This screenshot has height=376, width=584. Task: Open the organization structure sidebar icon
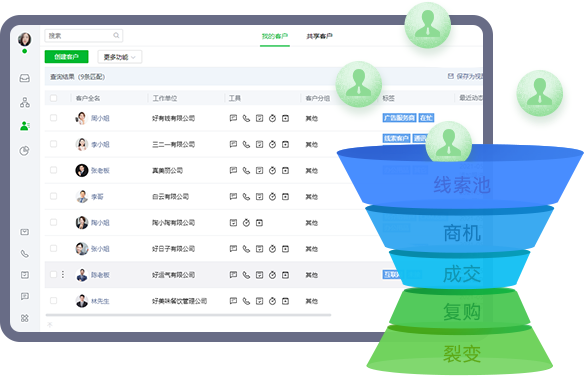[x=25, y=102]
